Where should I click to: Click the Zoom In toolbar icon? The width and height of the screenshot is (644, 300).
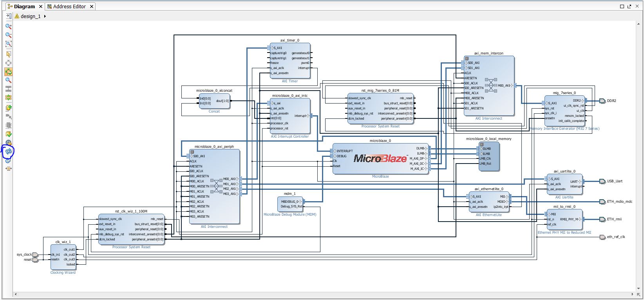click(8, 26)
